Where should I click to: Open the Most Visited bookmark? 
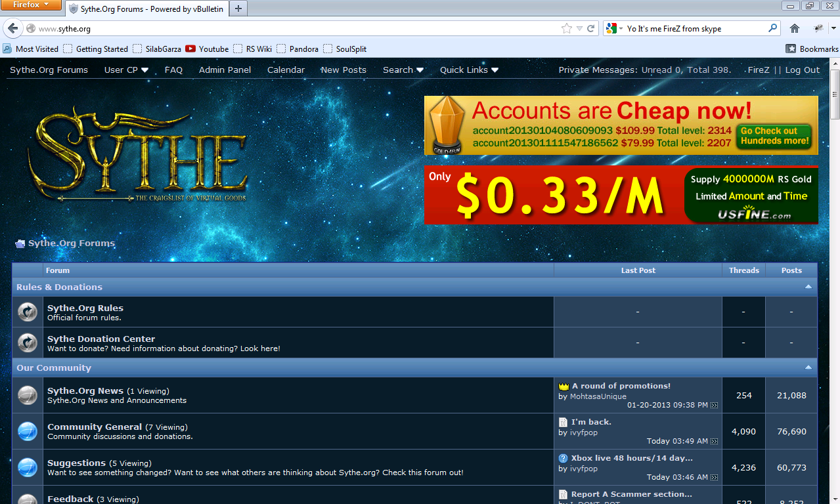31,49
